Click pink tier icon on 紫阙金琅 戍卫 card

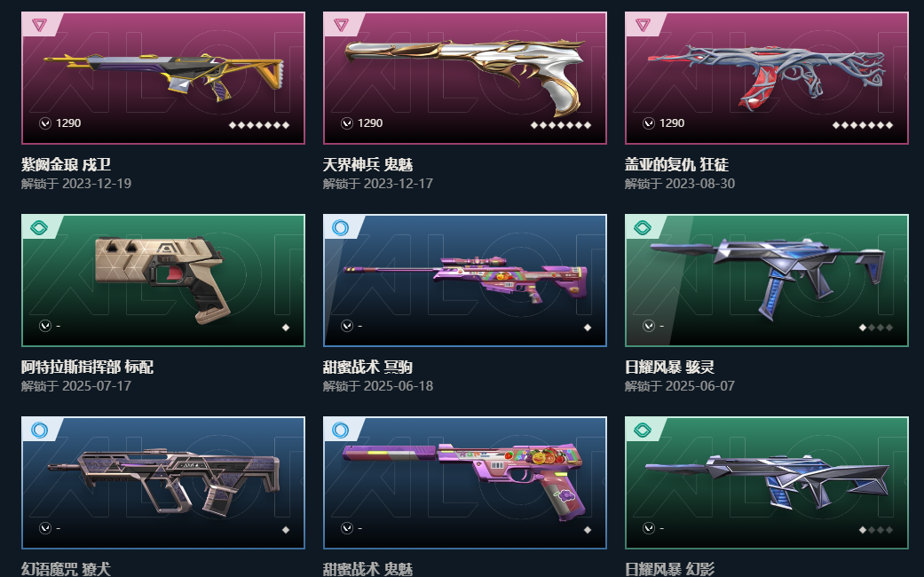(39, 25)
